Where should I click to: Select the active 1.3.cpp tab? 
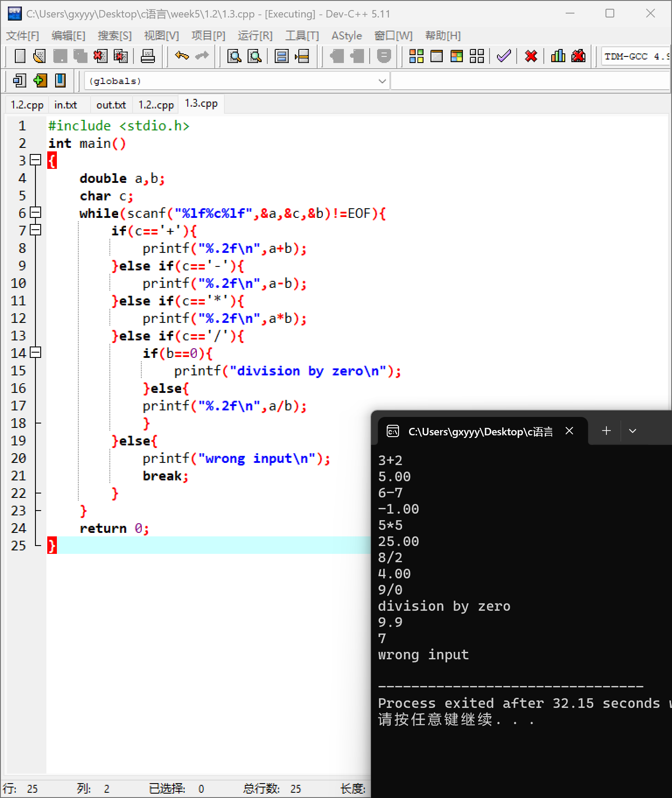click(201, 104)
